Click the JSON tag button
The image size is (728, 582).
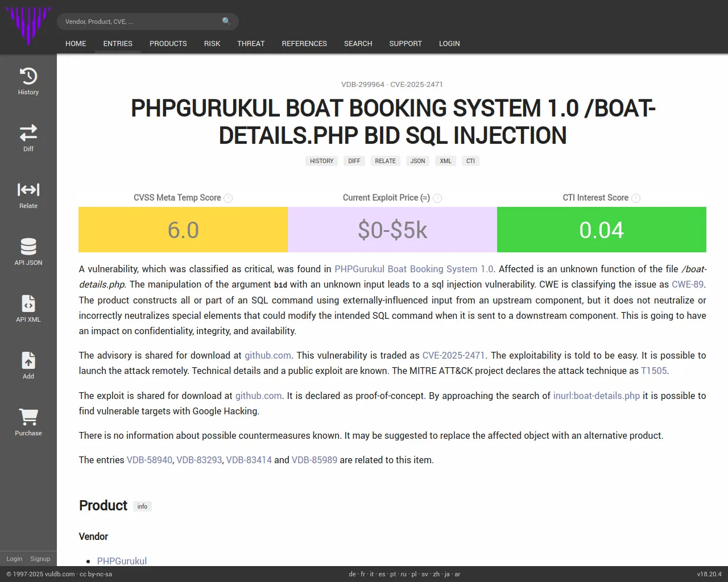417,161
